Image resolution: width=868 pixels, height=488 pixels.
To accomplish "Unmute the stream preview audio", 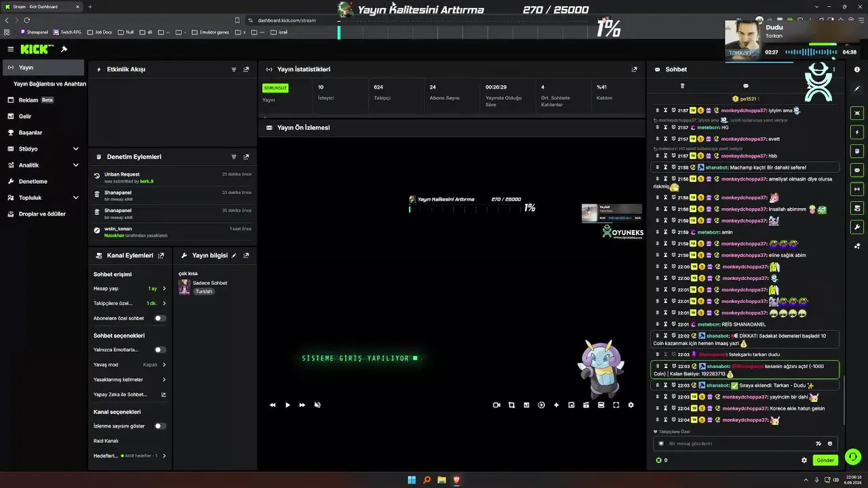I will (x=317, y=405).
